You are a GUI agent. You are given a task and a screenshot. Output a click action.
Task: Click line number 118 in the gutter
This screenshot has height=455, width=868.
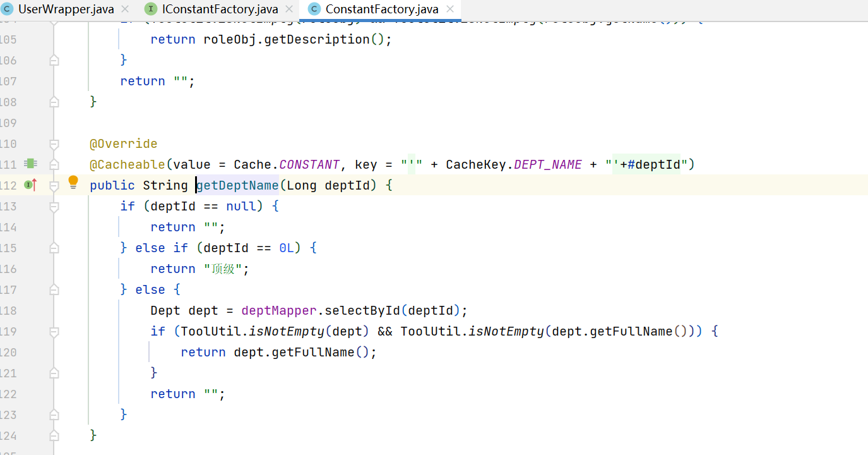pyautogui.click(x=9, y=310)
